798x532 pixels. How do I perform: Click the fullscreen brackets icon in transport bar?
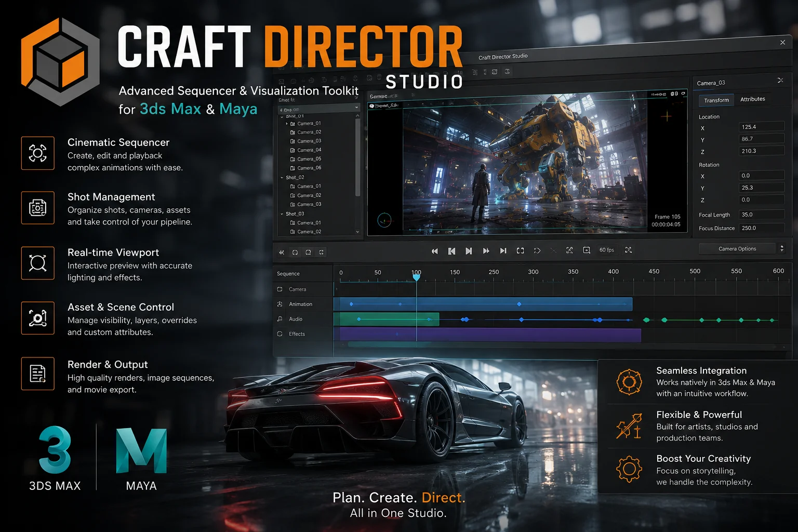(x=520, y=250)
